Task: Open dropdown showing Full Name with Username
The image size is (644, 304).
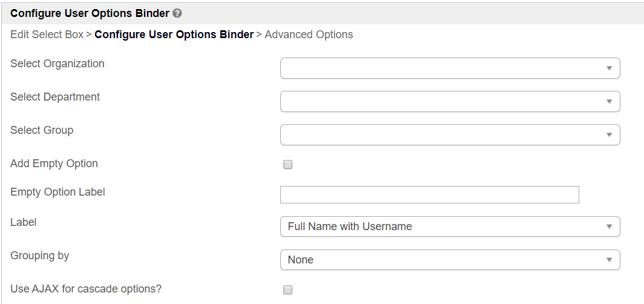Action: point(450,226)
